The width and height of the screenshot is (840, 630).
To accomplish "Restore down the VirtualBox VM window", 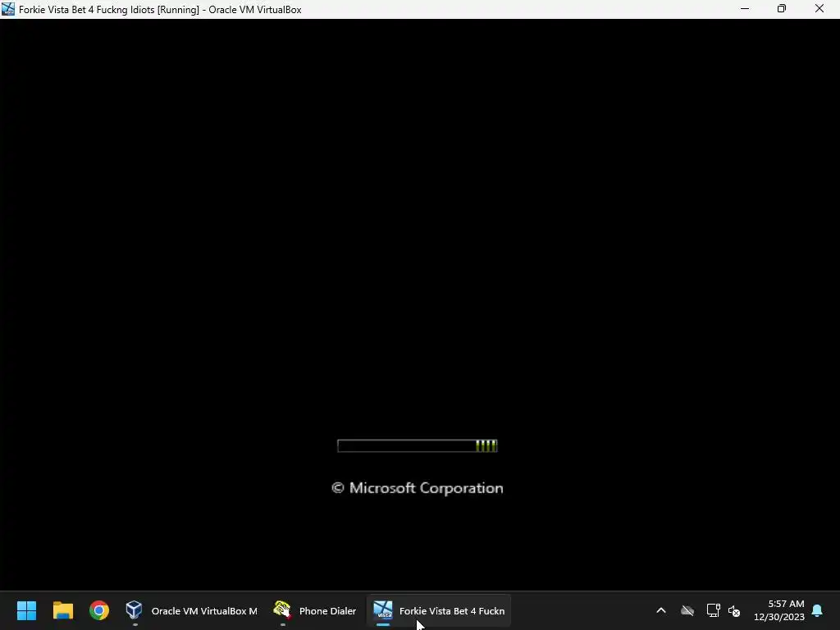I will pos(782,9).
